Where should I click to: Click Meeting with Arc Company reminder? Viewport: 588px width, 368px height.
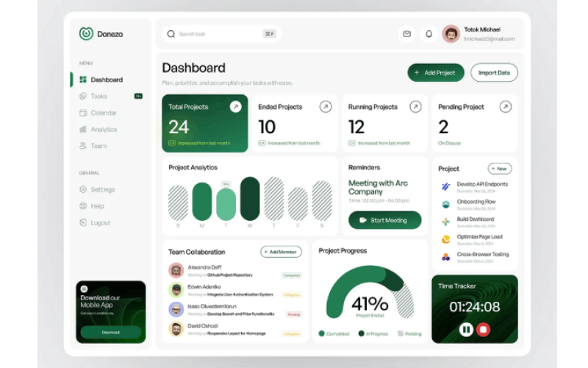[x=378, y=188]
